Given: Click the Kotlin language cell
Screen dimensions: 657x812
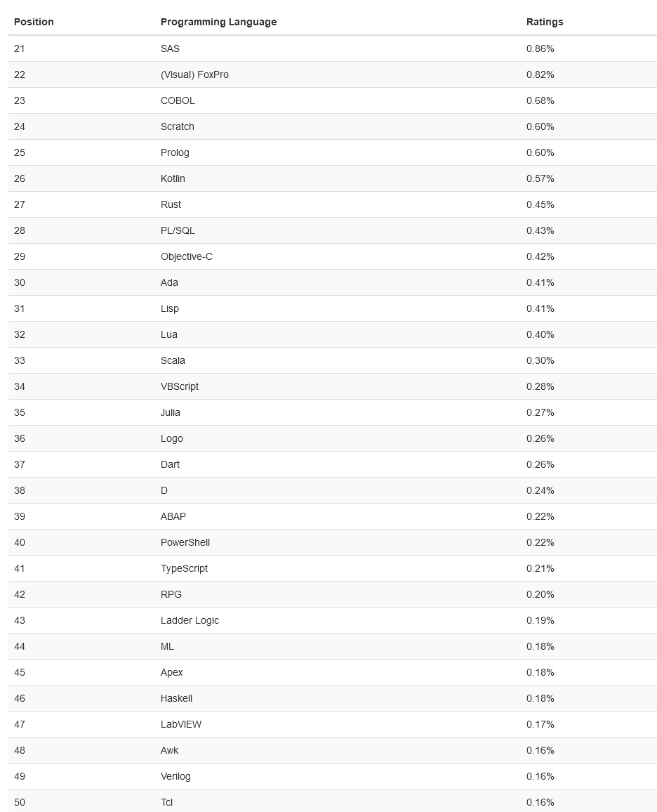Looking at the screenshot, I should pos(173,178).
